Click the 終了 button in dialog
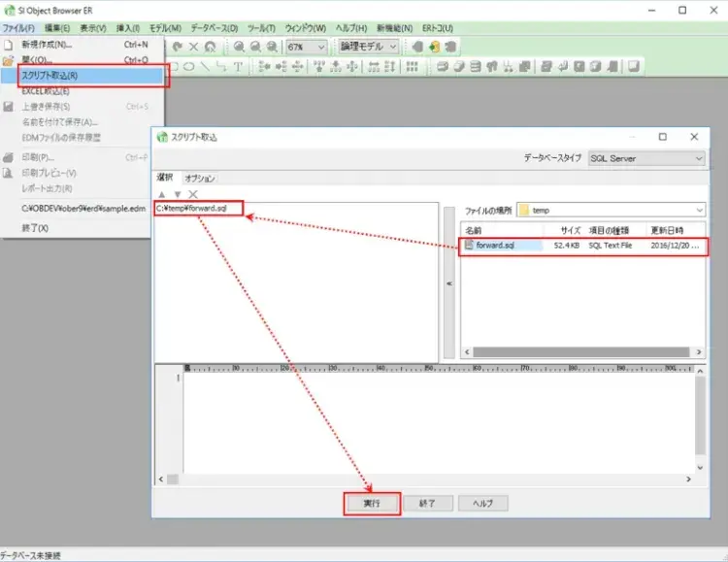Viewport: 728px width, 562px height. click(x=428, y=503)
